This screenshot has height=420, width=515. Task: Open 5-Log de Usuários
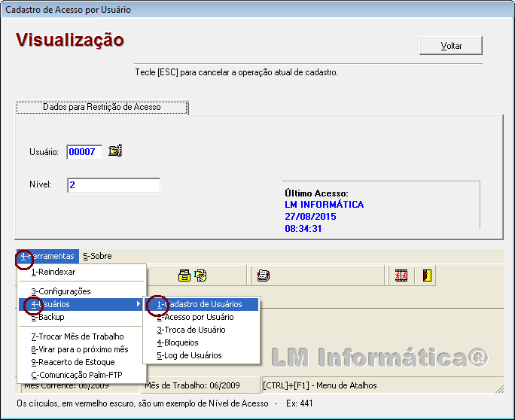tap(189, 355)
